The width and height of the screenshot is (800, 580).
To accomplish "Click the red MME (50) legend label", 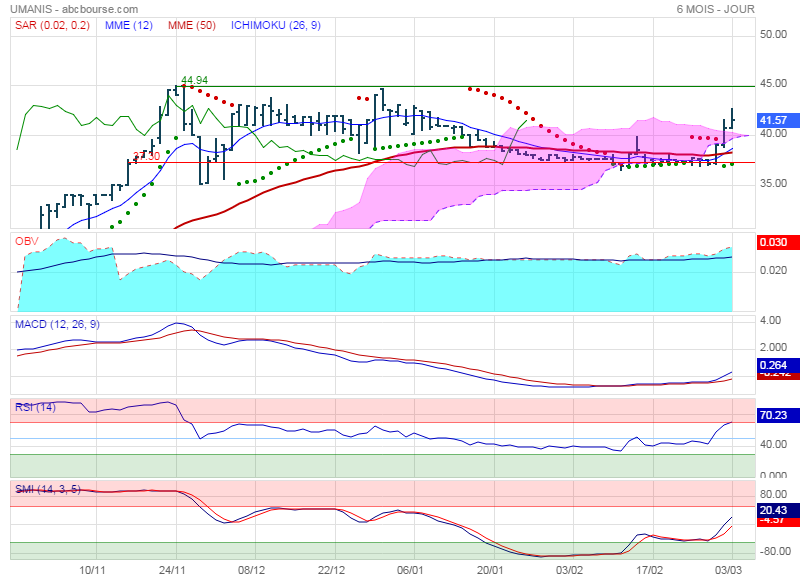I will [195, 24].
